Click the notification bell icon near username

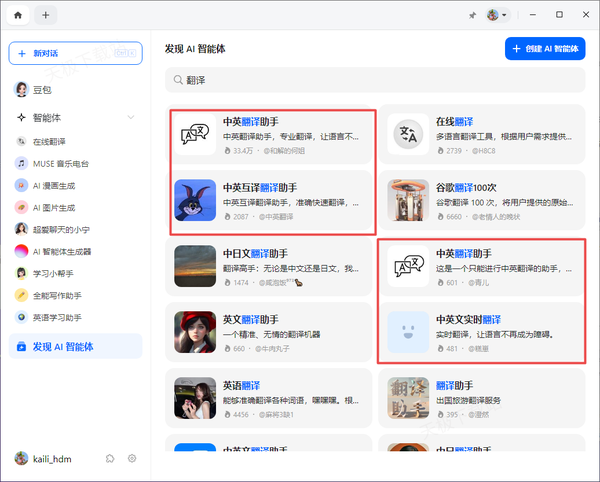coord(110,458)
